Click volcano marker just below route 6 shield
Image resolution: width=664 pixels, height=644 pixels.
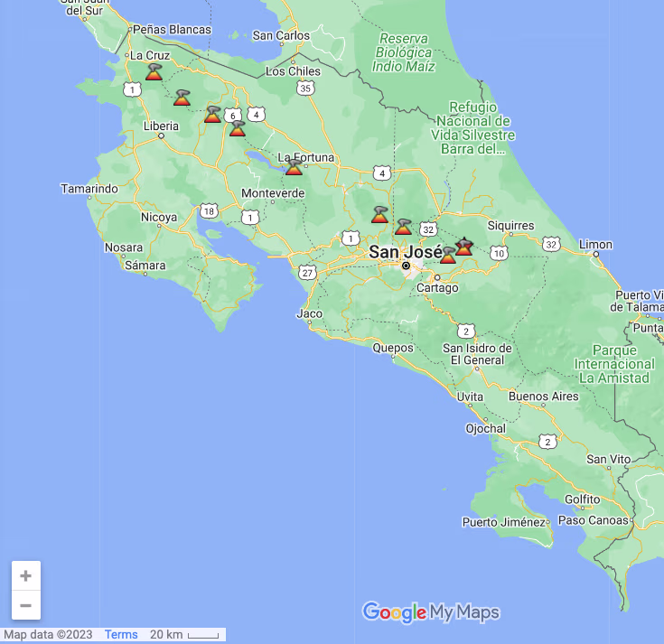(237, 128)
